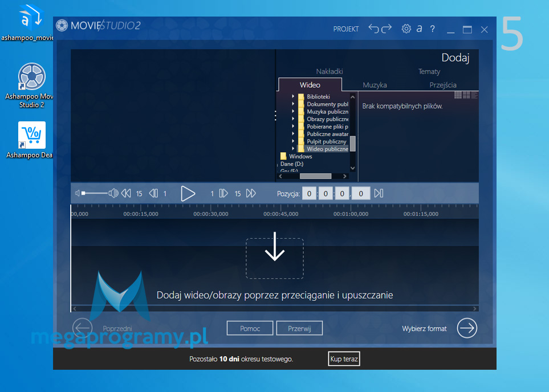
Task: Switch file browser to large thumbnails view
Action: (466, 95)
